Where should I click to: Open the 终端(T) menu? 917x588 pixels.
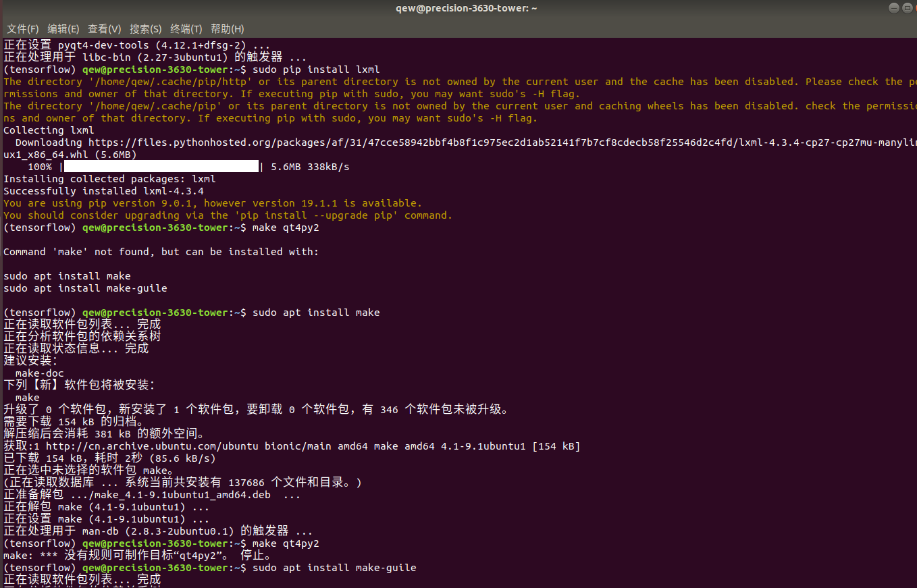click(x=186, y=29)
